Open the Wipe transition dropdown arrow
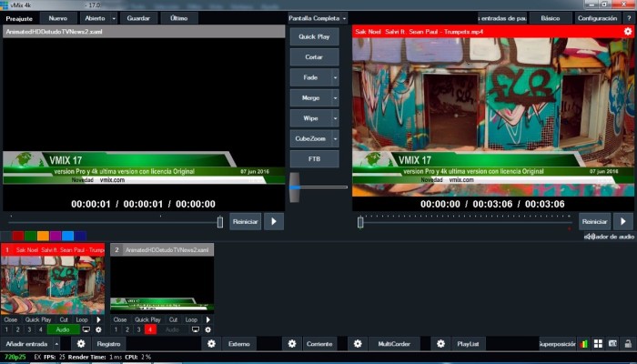The image size is (637, 364). (335, 118)
